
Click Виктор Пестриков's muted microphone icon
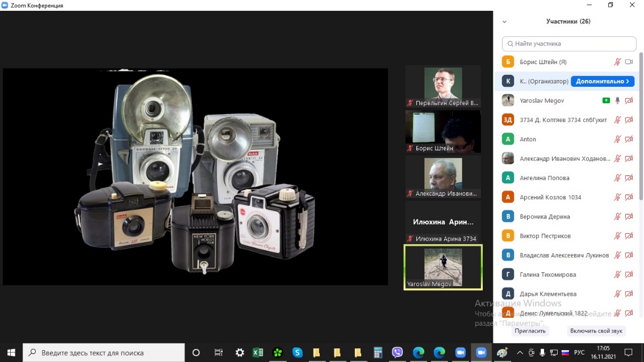point(617,235)
